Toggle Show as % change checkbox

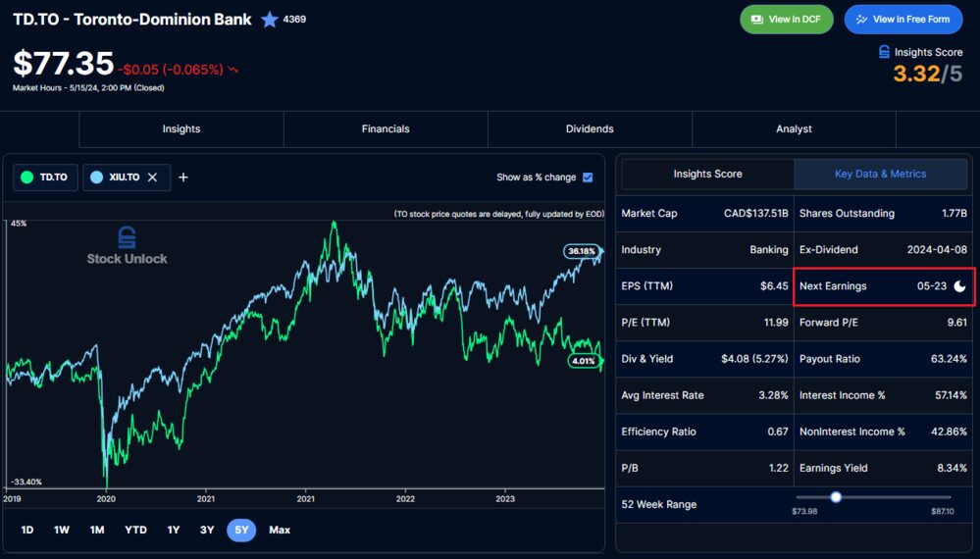[588, 178]
